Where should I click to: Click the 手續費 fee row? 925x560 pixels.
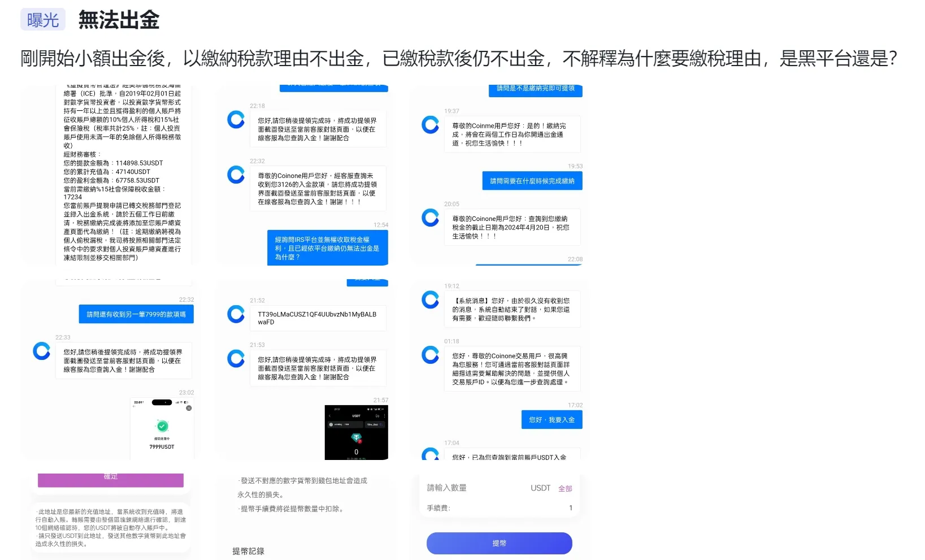coord(500,508)
